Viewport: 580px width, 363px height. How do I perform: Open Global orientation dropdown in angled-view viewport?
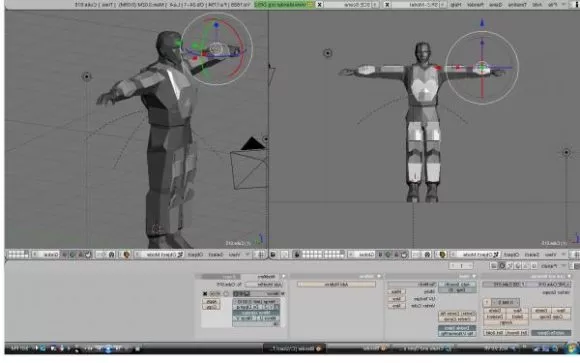[45, 255]
